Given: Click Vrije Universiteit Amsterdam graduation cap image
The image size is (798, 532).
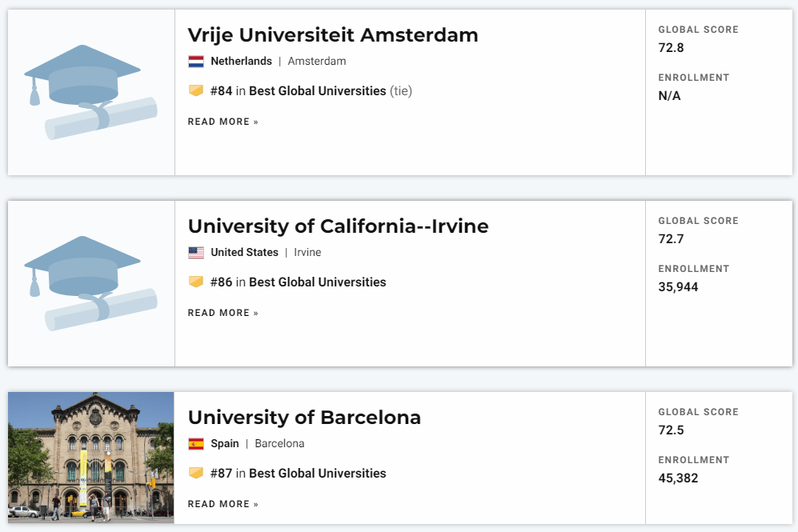Looking at the screenshot, I should pyautogui.click(x=90, y=92).
